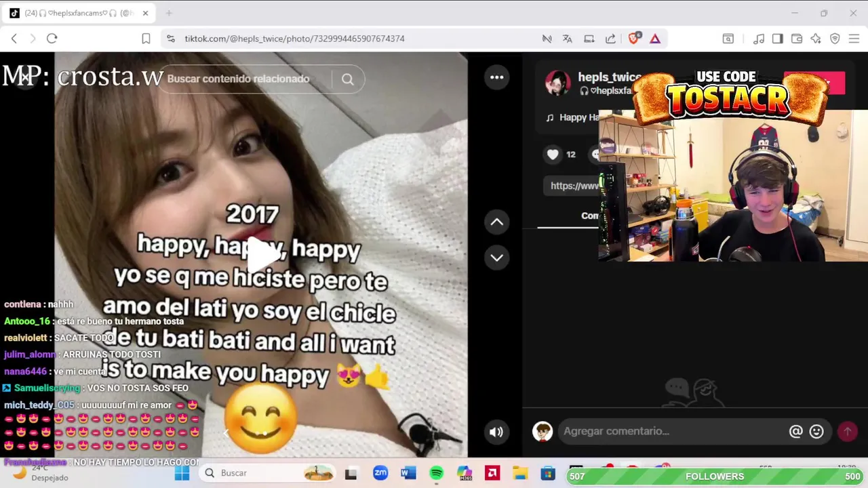Select the hepls_twice TikTok tab
This screenshot has height=488, width=868.
(79, 13)
